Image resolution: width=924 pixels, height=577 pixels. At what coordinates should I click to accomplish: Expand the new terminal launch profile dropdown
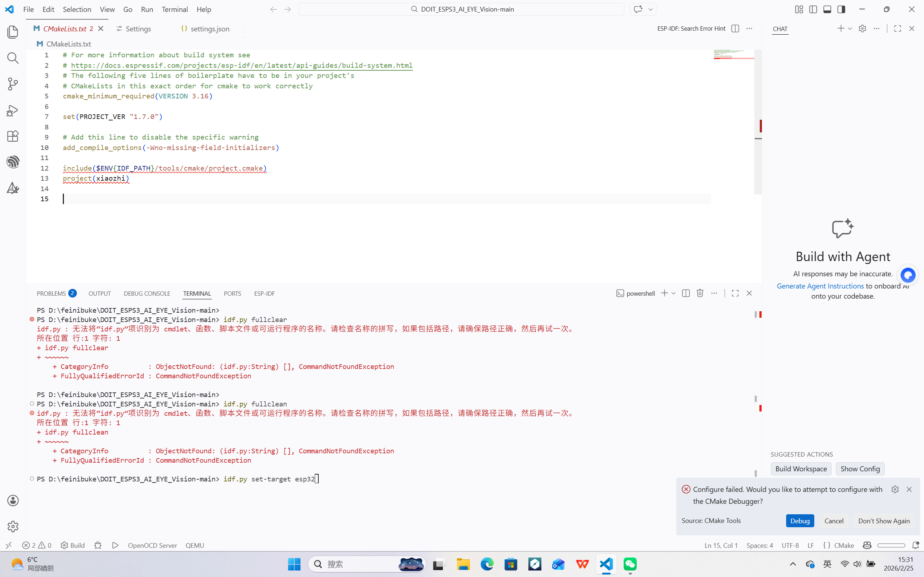pos(674,293)
